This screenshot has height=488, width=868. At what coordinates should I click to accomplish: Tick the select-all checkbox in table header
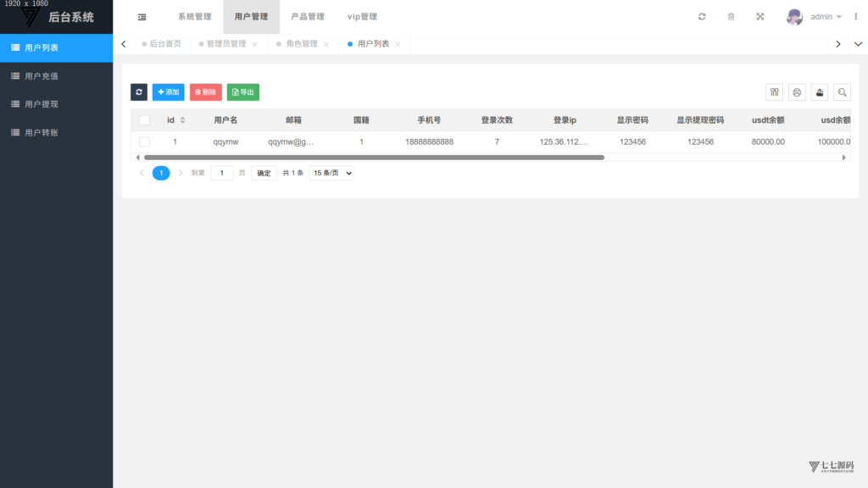pyautogui.click(x=144, y=120)
